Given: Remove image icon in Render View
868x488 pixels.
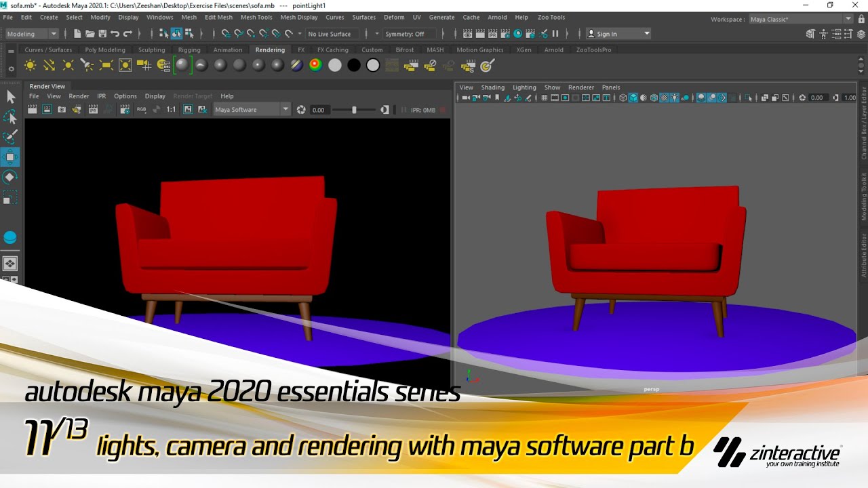Looking at the screenshot, I should point(202,109).
